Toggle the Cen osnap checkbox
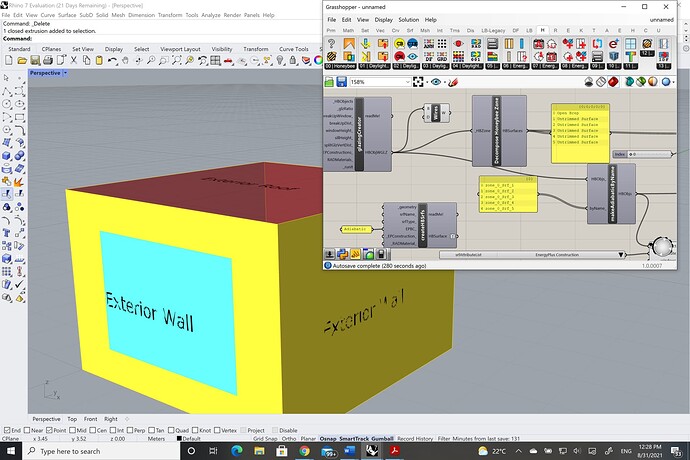Image resolution: width=690 pixels, height=460 pixels. (92, 430)
